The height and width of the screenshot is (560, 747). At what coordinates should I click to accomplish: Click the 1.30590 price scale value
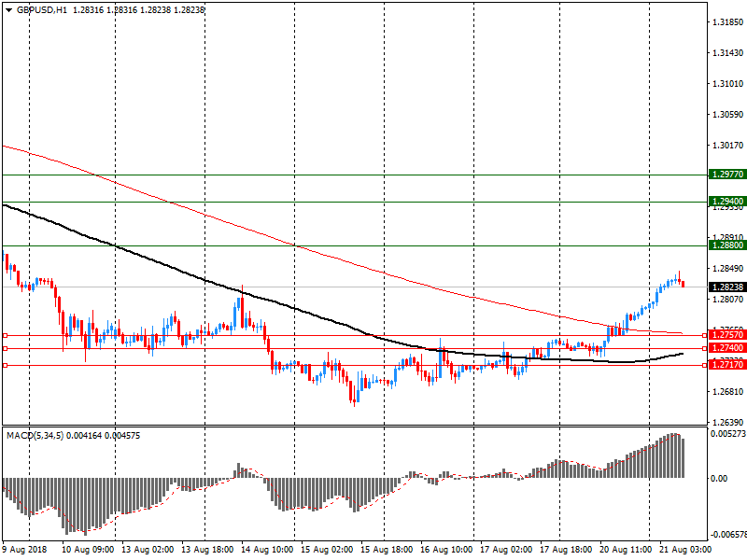tap(727, 114)
